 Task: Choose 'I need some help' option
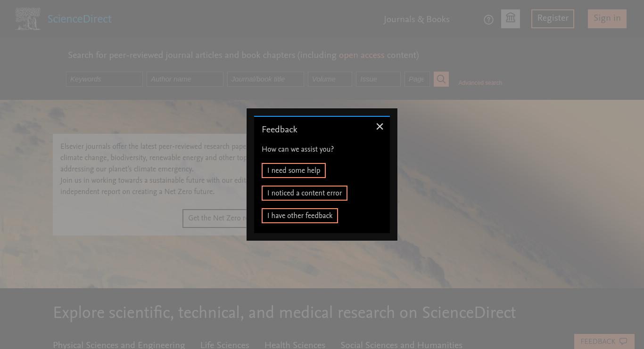tap(294, 170)
